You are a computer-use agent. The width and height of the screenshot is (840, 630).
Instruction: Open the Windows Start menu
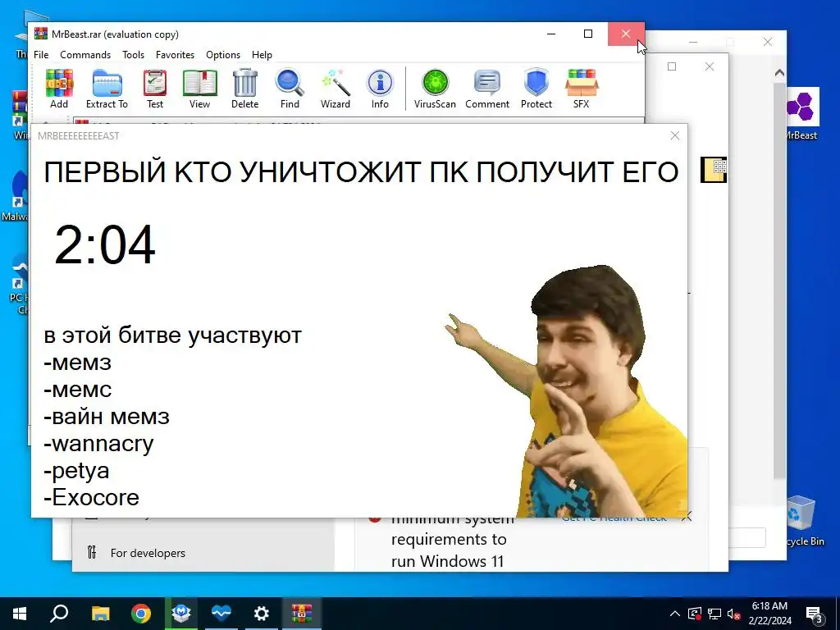point(20,614)
